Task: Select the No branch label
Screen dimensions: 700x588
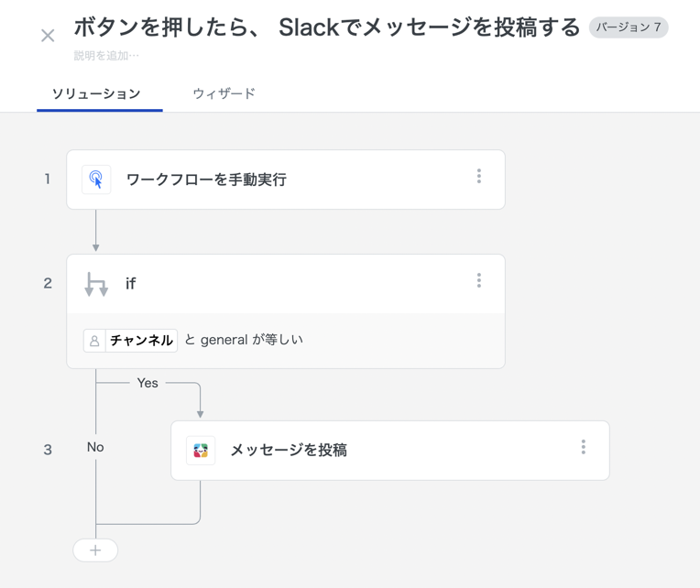Action: 95,447
